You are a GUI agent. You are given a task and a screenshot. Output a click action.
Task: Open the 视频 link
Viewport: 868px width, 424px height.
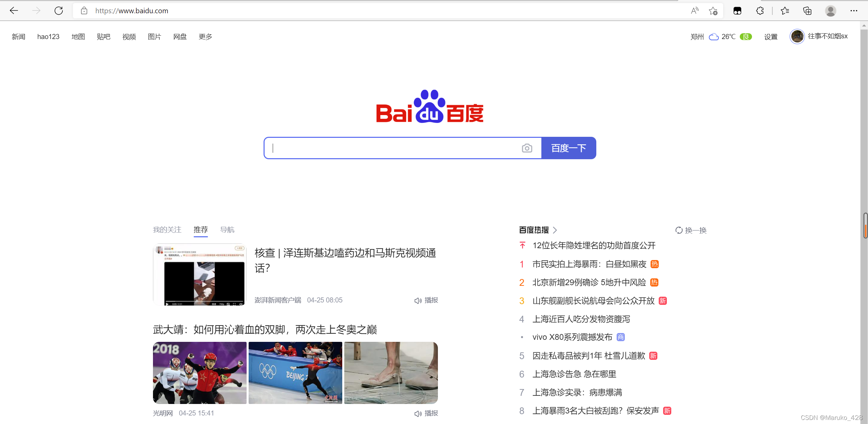click(129, 37)
